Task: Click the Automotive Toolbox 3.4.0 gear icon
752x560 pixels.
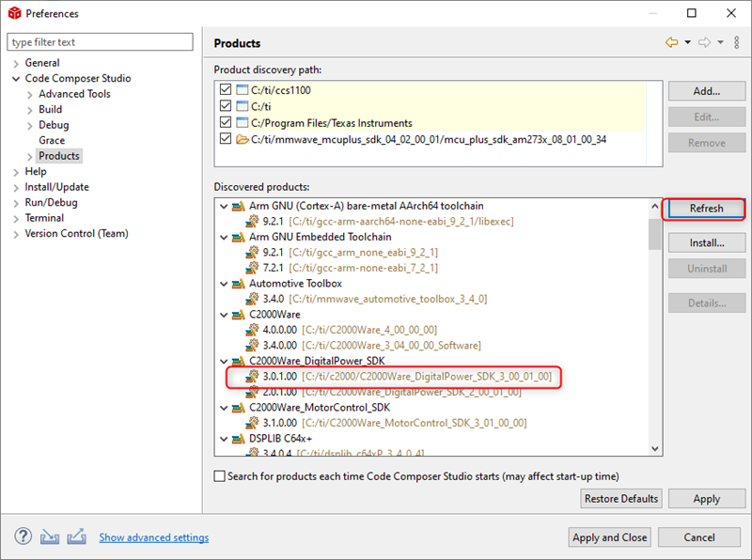Action: coord(252,299)
